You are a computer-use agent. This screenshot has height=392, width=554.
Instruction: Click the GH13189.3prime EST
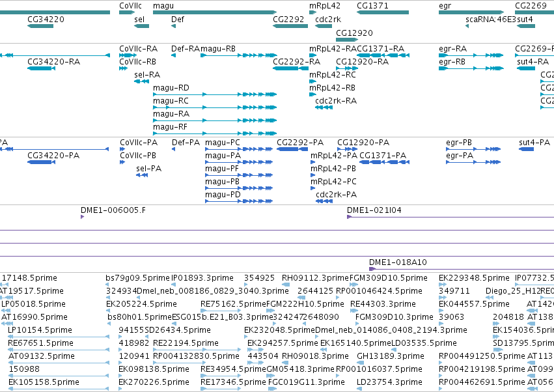point(360,363)
